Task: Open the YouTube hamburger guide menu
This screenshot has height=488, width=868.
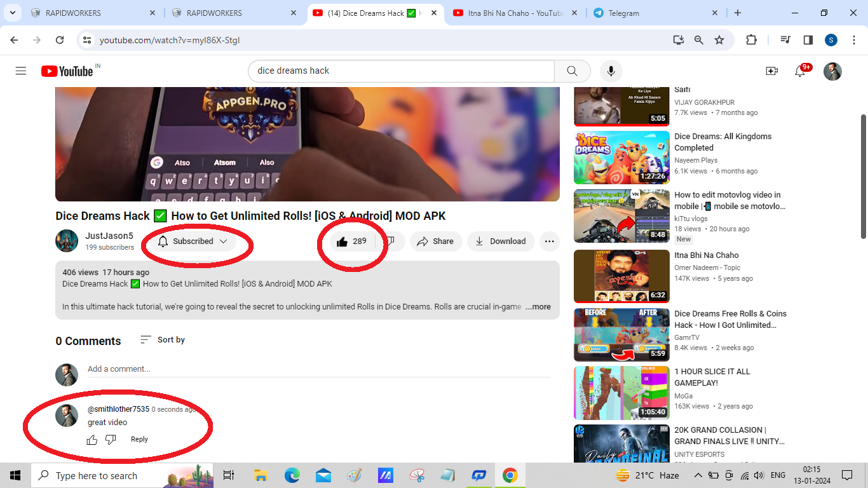Action: 21,71
